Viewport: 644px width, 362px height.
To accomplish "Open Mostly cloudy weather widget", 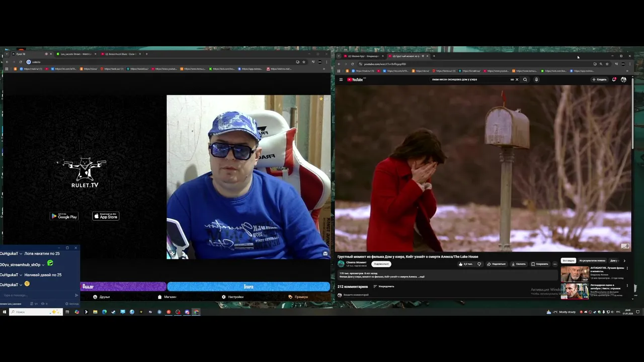I will (561, 312).
